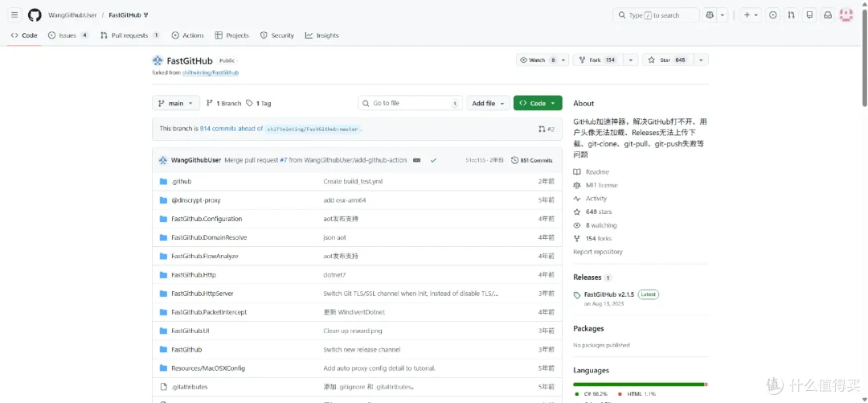Viewport: 868px width, 403px height.
Task: Switch to the Insights tab
Action: (321, 35)
